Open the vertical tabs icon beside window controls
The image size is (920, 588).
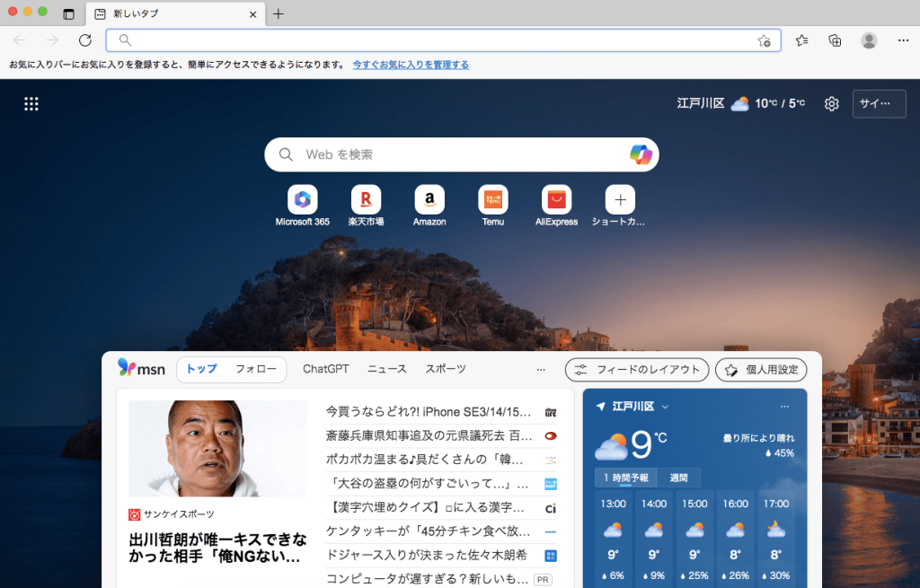click(x=68, y=13)
